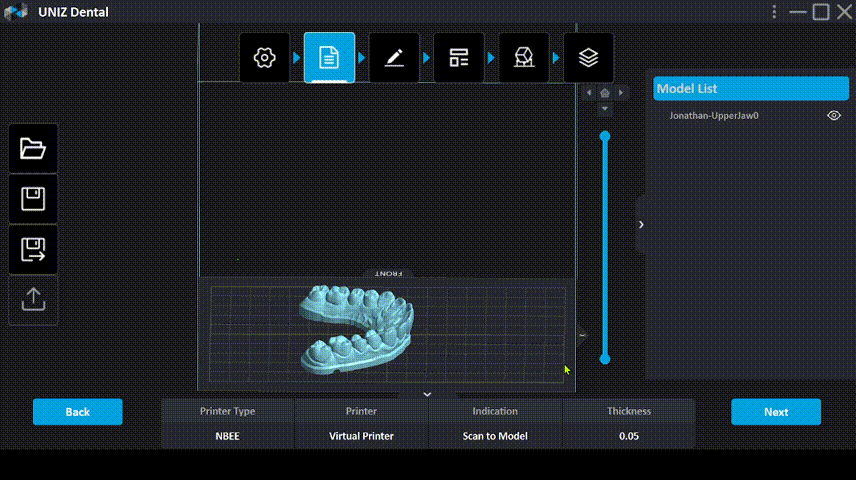Open the Support generation workflow step
856x480 pixels.
tap(524, 57)
